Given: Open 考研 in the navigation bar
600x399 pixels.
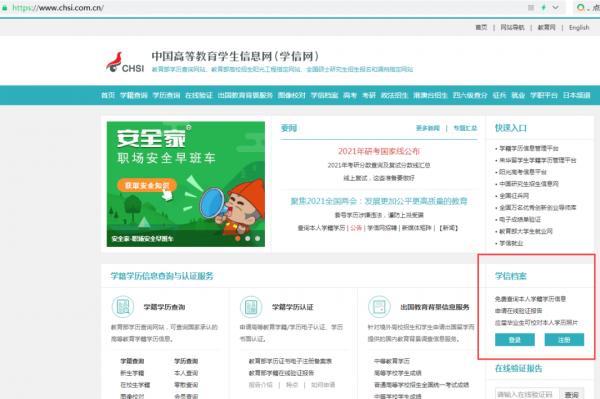Looking at the screenshot, I should pyautogui.click(x=369, y=95).
